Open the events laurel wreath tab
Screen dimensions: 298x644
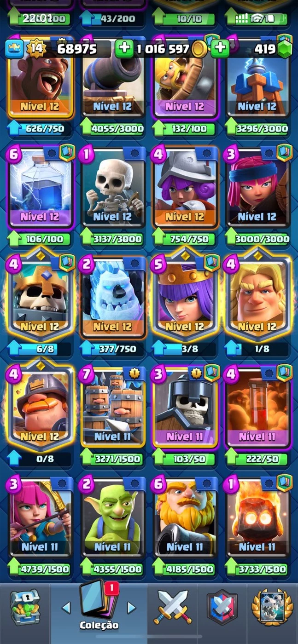pos(272,607)
